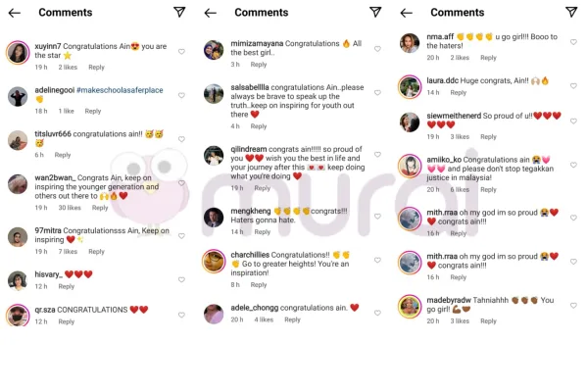View the 6 likes on amiiko_ko's comment

(x=460, y=190)
